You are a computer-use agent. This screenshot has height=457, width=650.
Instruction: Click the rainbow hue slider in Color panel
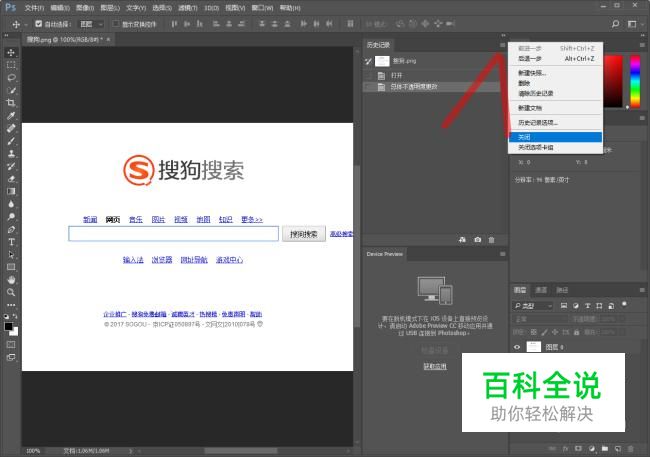(635, 81)
